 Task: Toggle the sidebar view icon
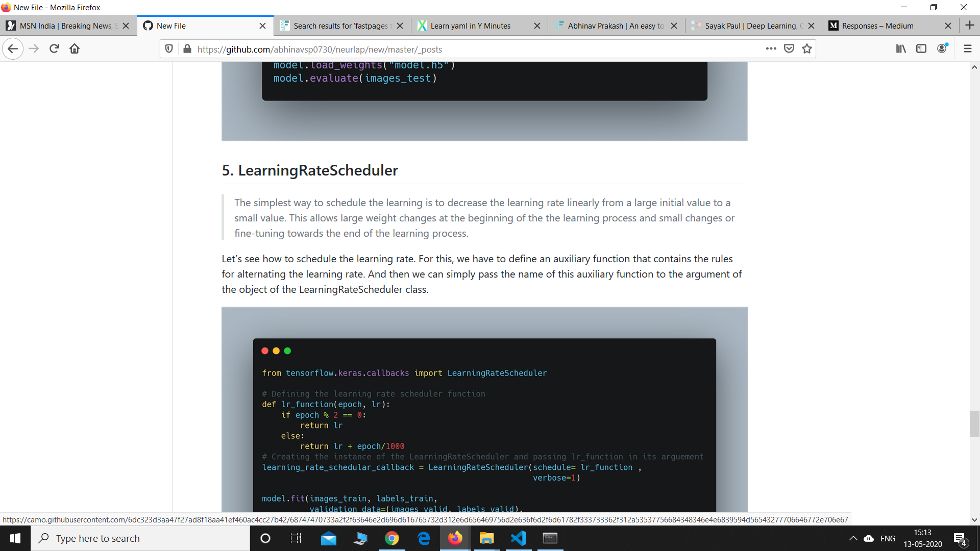(921, 49)
